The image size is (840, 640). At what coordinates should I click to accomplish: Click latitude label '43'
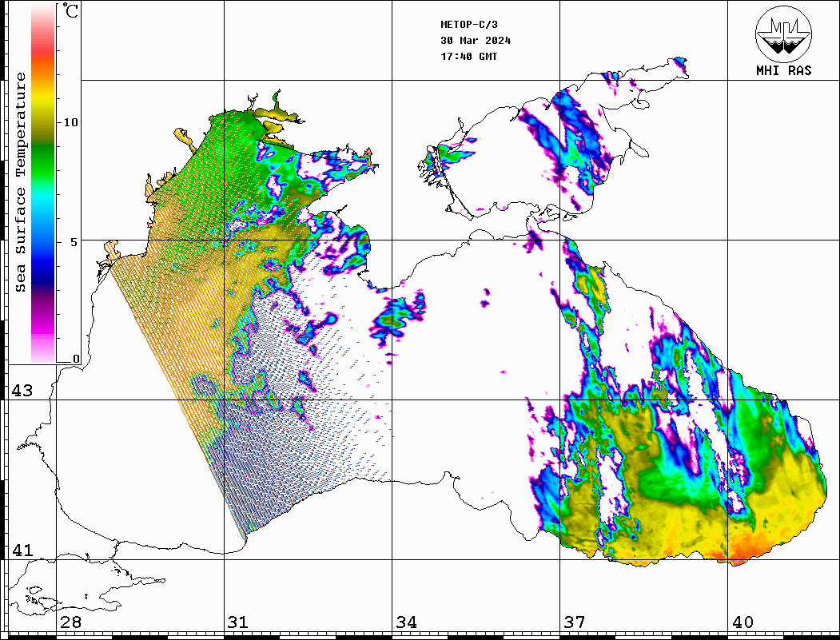[22, 391]
